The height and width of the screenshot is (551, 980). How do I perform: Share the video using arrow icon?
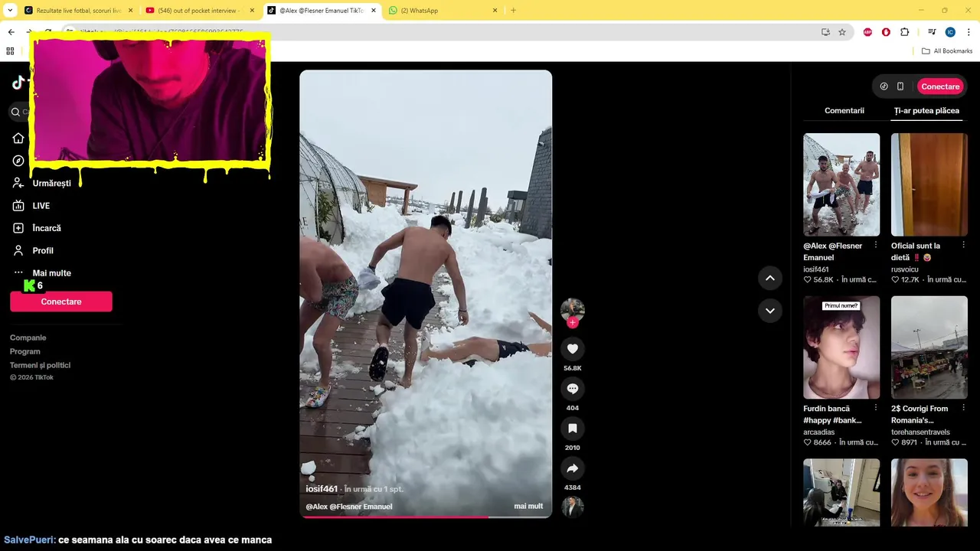click(572, 468)
